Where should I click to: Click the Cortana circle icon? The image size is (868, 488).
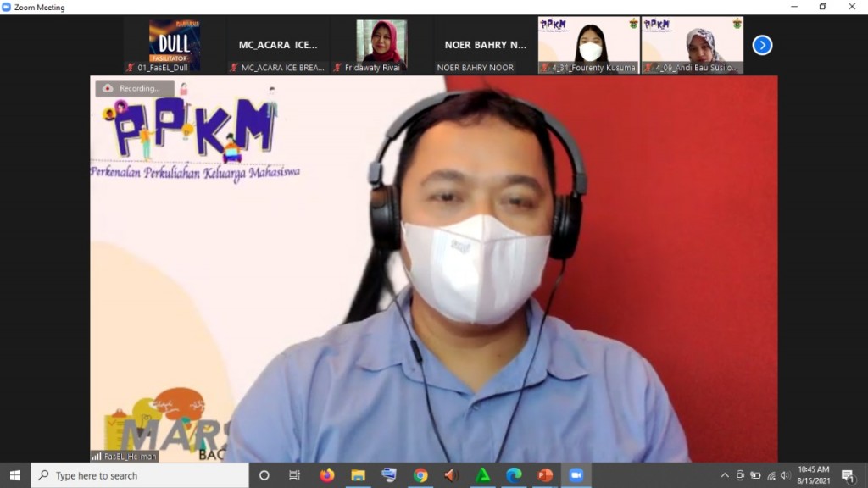[x=264, y=475]
